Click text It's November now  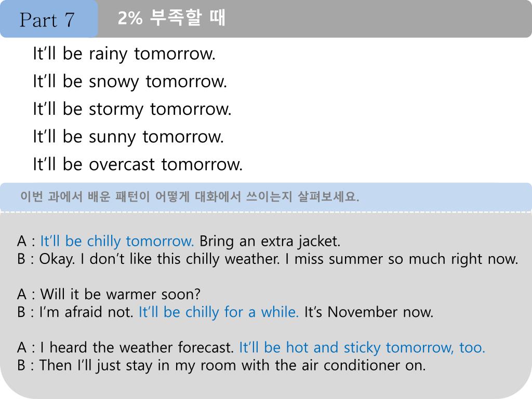tap(369, 312)
